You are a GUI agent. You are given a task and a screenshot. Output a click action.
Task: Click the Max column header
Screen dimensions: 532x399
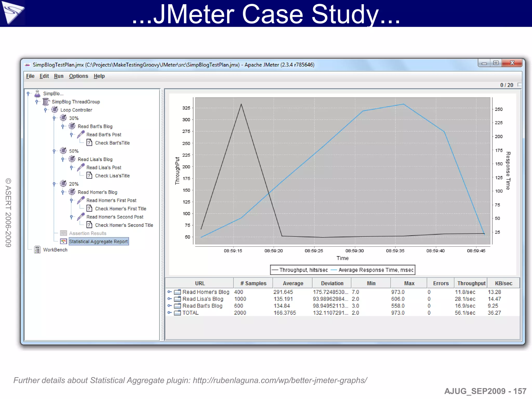[409, 283]
